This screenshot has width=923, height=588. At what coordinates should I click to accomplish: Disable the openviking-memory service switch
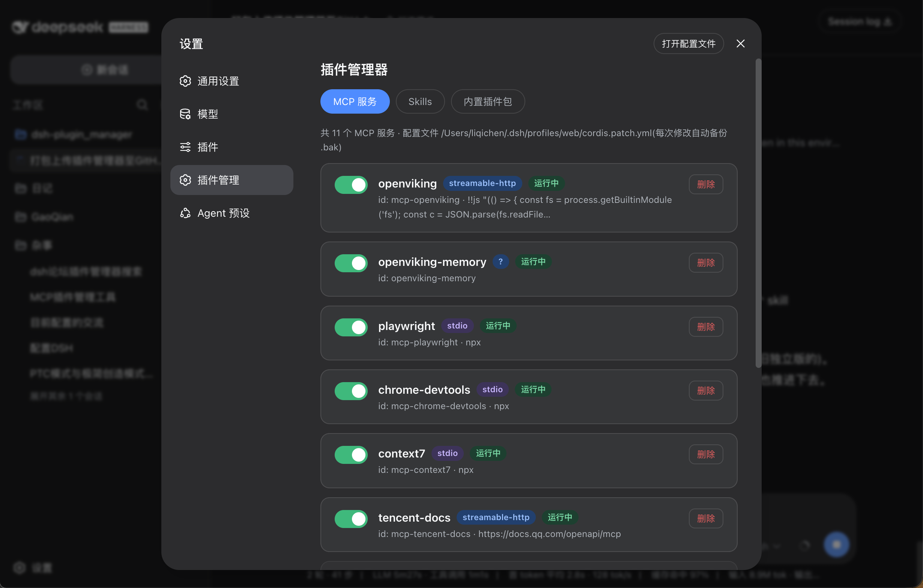(x=351, y=263)
